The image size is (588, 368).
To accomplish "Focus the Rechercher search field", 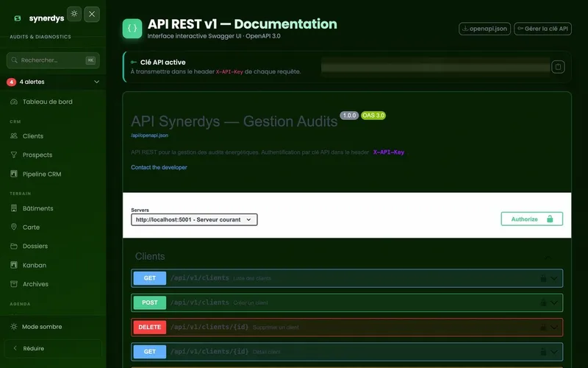I will 53,60.
